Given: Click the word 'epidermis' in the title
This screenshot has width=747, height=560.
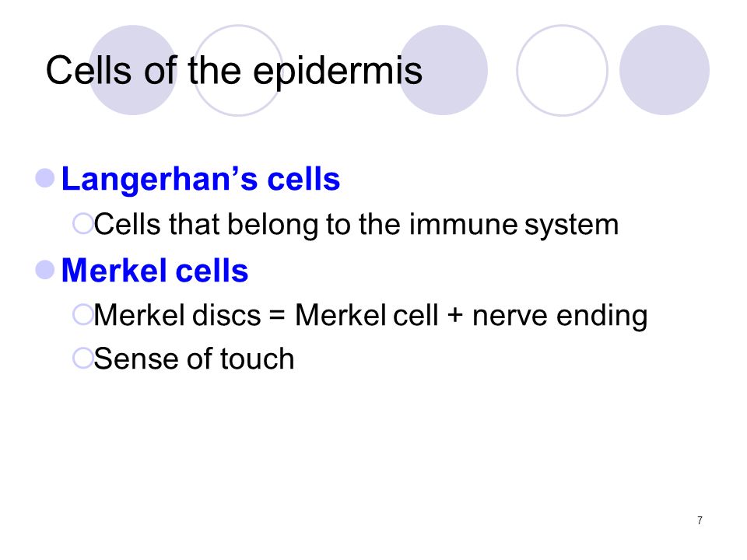Looking at the screenshot, I should coord(338,72).
